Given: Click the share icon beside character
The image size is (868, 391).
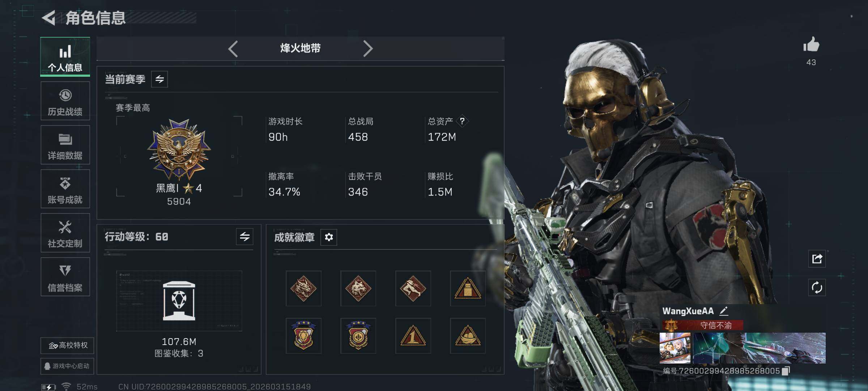Looking at the screenshot, I should point(817,258).
